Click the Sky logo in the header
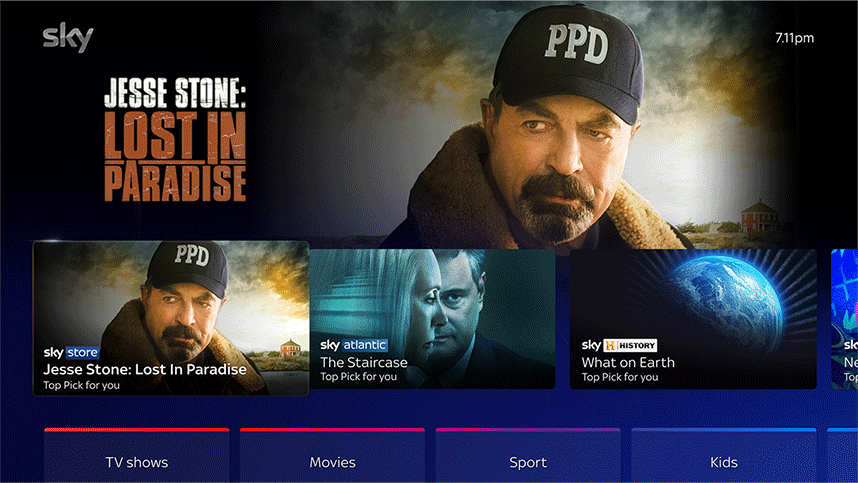The image size is (858, 483). 68,37
